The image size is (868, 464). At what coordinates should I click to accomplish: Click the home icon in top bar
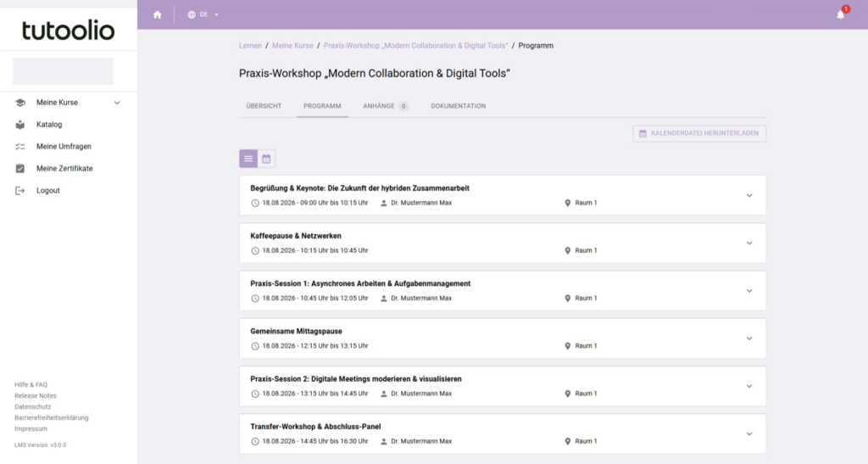[x=157, y=15]
